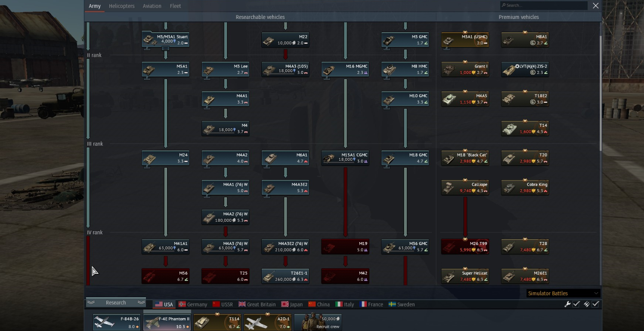Open the Simulator Battles mode dropdown
The height and width of the screenshot is (331, 644).
coord(563,293)
